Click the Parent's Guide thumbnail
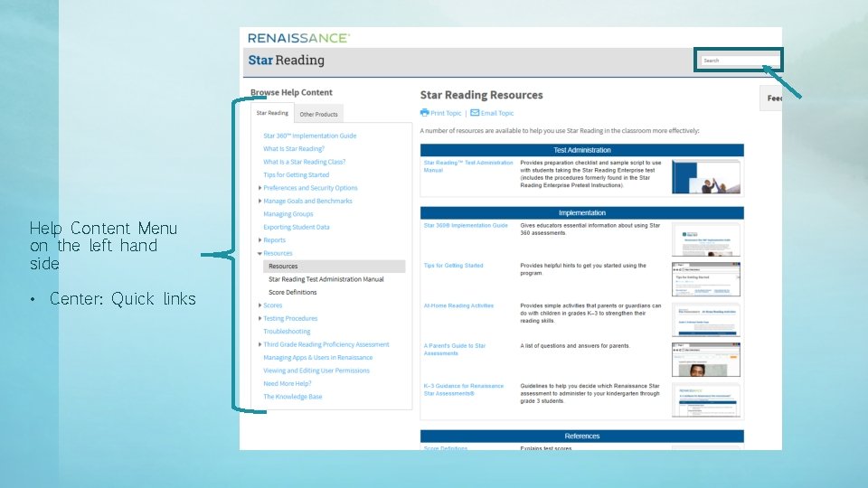The width and height of the screenshot is (868, 488). tap(706, 360)
